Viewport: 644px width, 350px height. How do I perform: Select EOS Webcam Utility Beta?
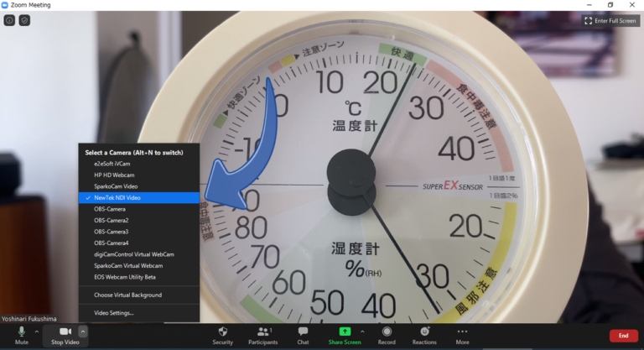139,277
